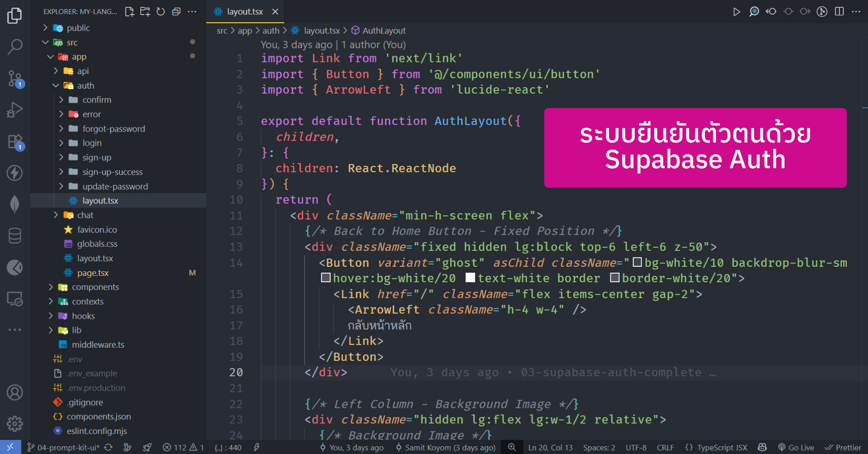Open editor more actions ellipsis

(856, 12)
